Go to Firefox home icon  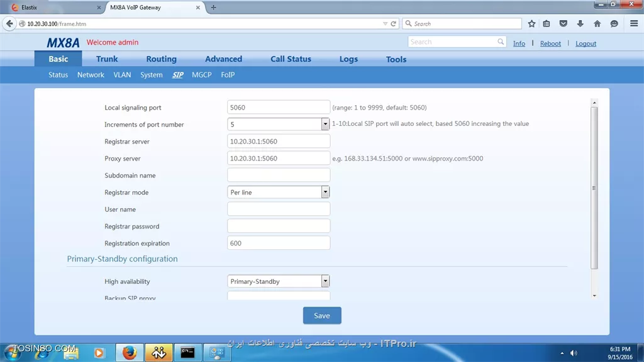tap(597, 23)
